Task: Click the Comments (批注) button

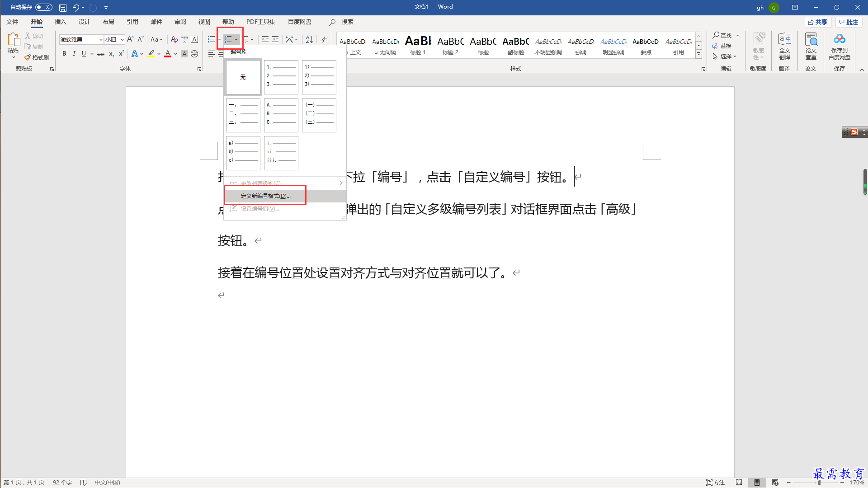Action: [x=849, y=22]
